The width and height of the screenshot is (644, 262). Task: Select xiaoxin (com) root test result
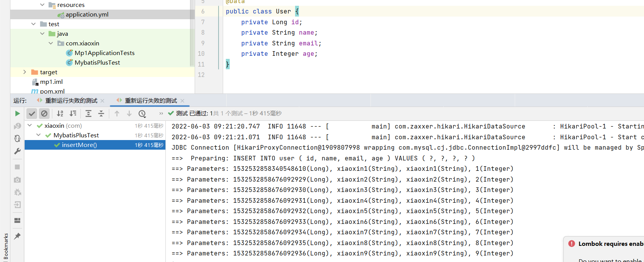click(x=63, y=126)
